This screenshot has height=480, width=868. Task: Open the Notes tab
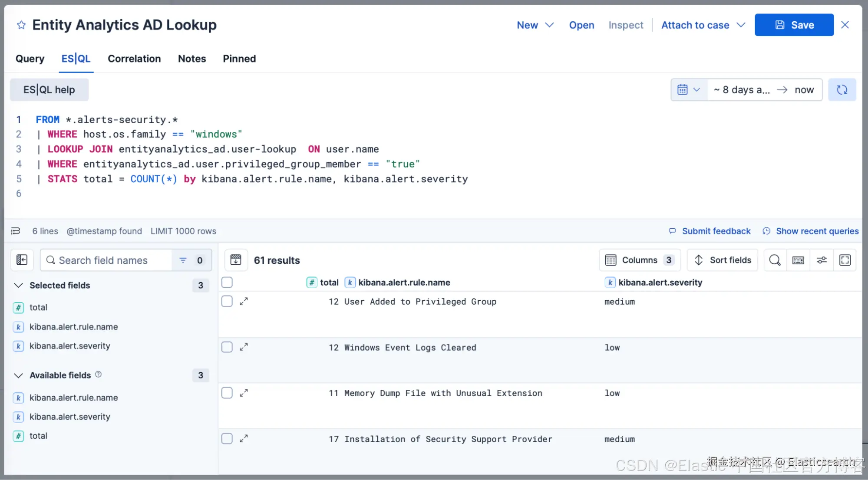(x=192, y=59)
